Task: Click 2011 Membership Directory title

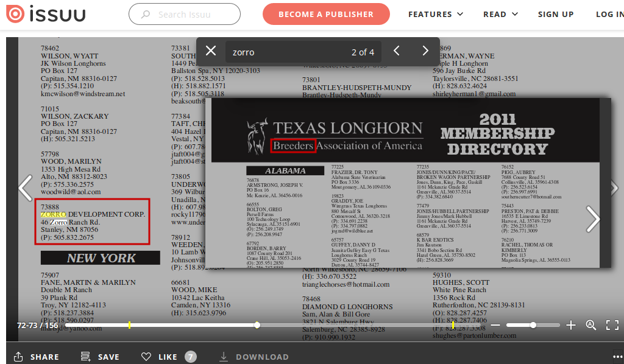Action: pyautogui.click(x=497, y=134)
